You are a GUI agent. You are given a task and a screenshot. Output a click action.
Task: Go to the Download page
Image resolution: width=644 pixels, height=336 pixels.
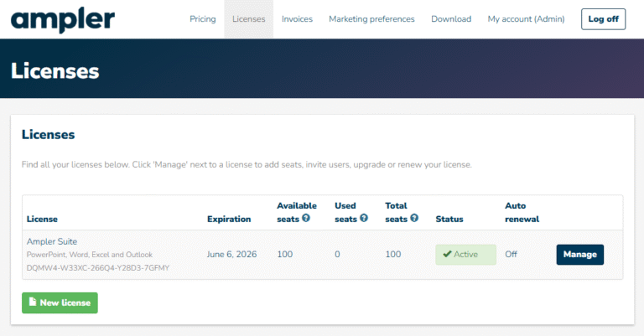[x=451, y=19]
